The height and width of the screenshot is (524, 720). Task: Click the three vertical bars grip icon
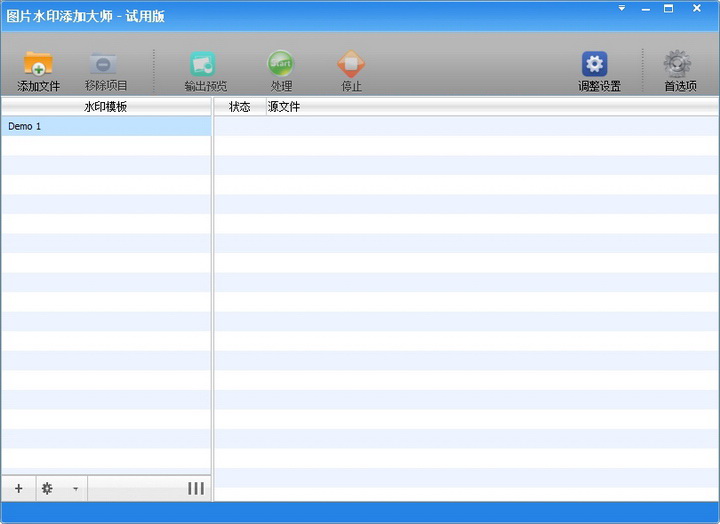(x=196, y=488)
